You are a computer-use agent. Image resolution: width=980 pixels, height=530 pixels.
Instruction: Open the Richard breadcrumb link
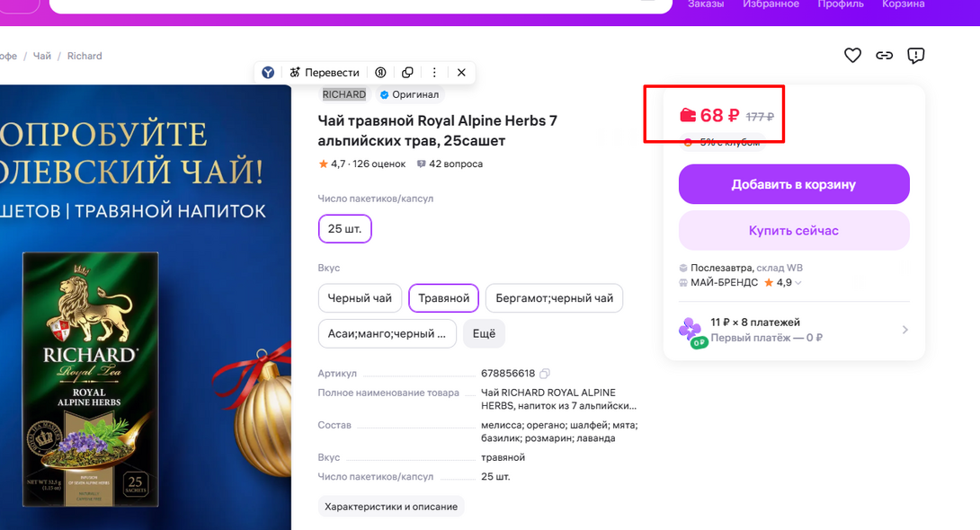click(x=85, y=56)
